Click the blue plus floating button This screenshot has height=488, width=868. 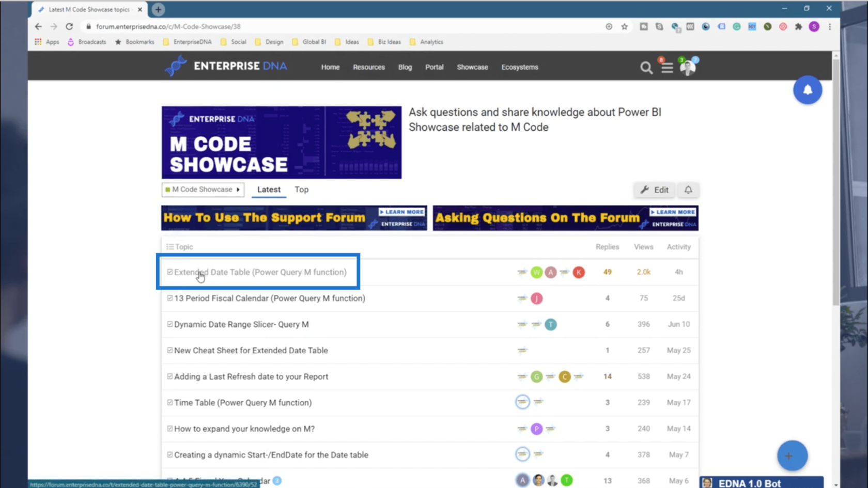(792, 455)
